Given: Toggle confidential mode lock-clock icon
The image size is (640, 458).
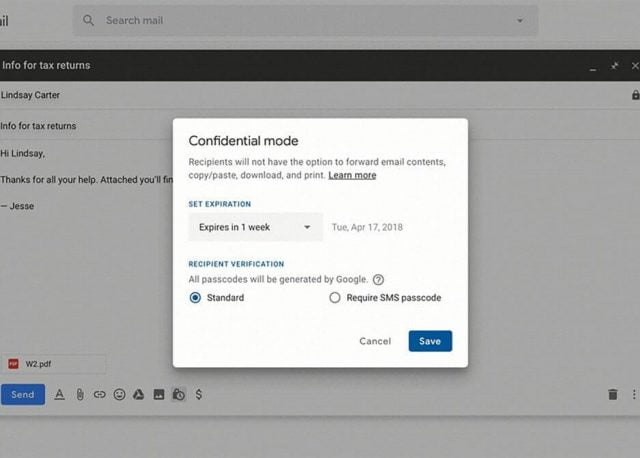Looking at the screenshot, I should pos(178,395).
